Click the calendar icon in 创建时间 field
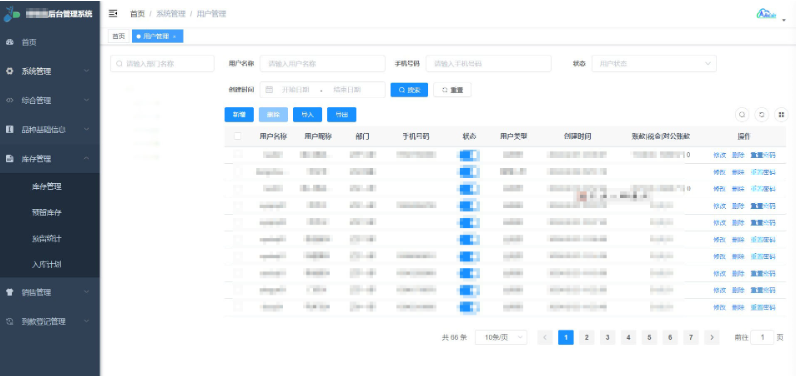The width and height of the screenshot is (796, 376). [x=270, y=90]
